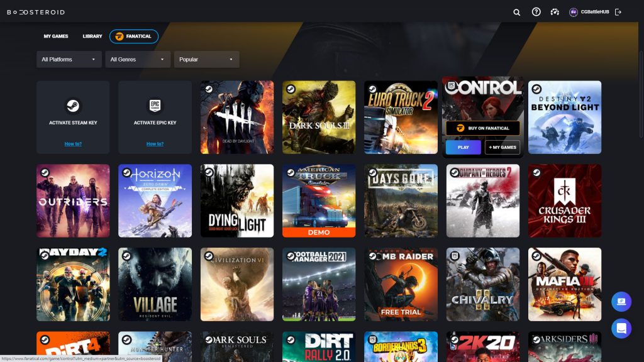Open Dead by Daylight game tile

(237, 118)
